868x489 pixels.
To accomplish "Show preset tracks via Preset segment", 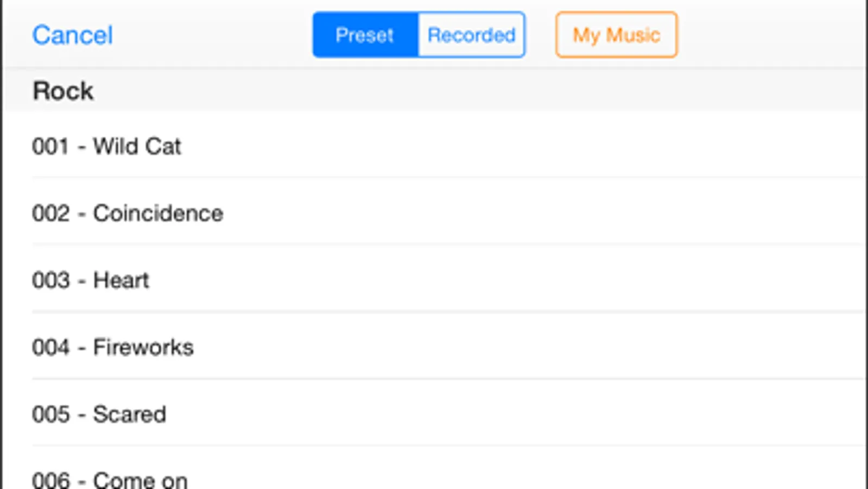I will tap(365, 35).
